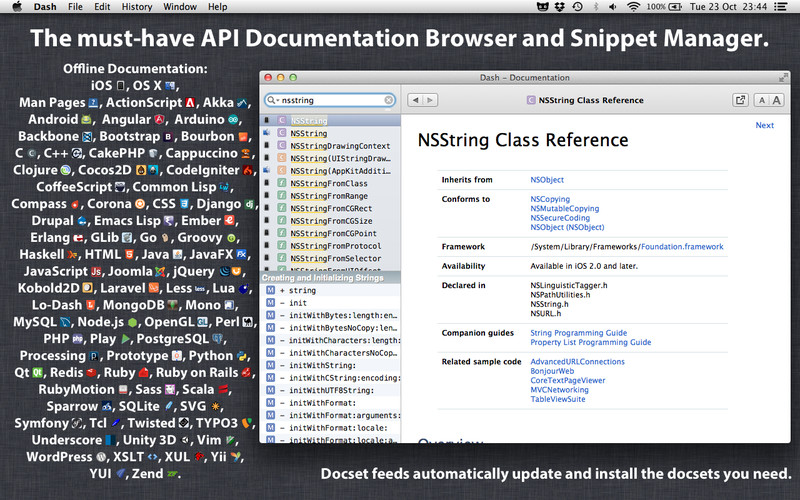800x500 pixels.
Task: Open the Window menu
Action: (x=180, y=7)
